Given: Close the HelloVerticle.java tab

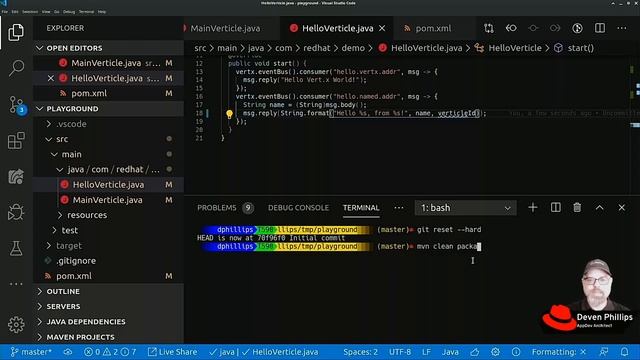Looking at the screenshot, I should click(x=382, y=28).
